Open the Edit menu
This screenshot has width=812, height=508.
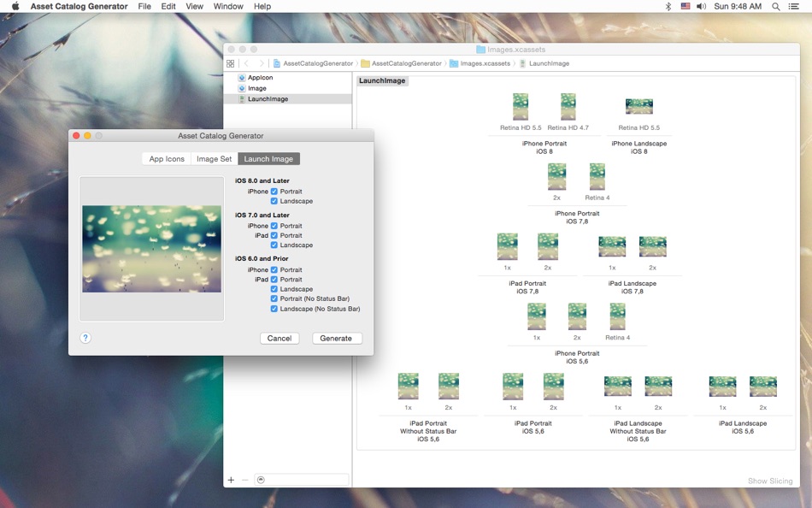pos(168,6)
